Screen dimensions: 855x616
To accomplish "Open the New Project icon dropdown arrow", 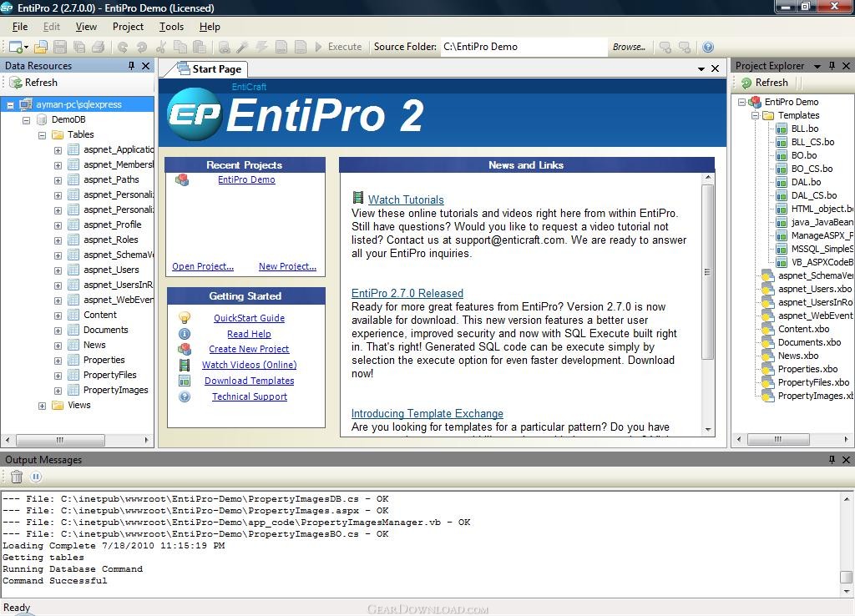I will (x=26, y=48).
